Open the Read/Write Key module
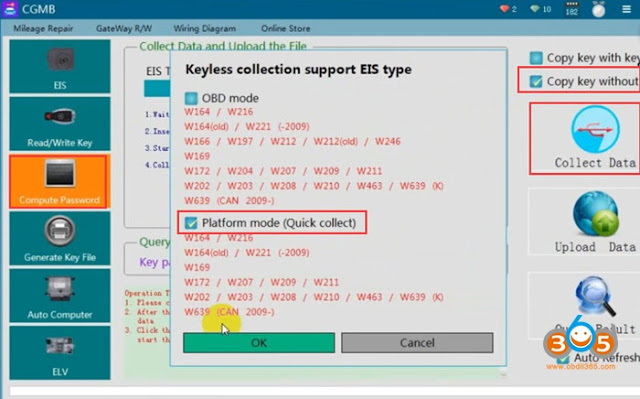Screen dimensions: 640x399 [60, 124]
